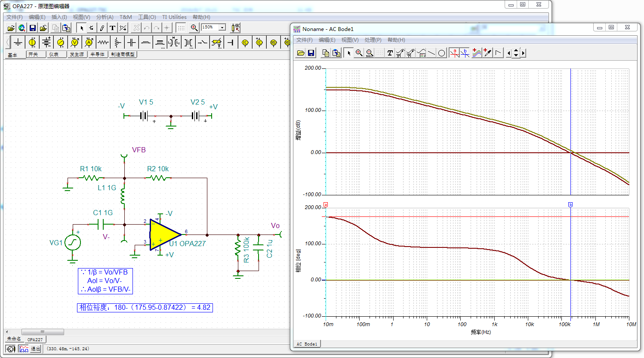Image resolution: width=644 pixels, height=358 pixels.
Task: Open the 150% zoom level dropdown
Action: (x=222, y=28)
